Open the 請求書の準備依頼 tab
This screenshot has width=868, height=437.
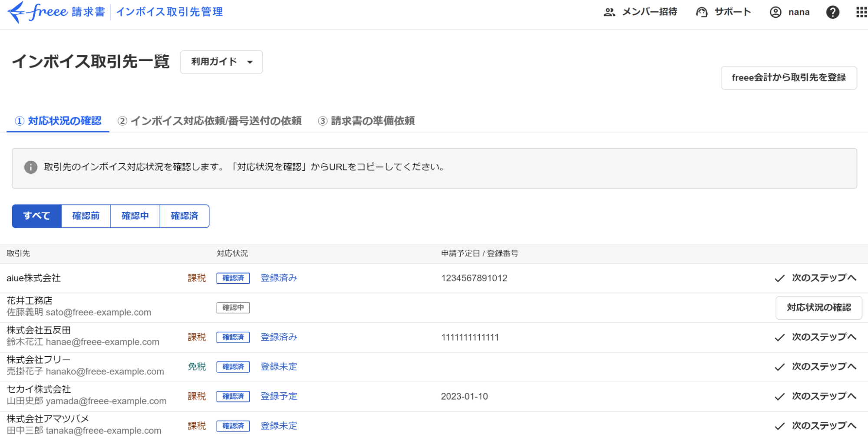coord(367,121)
